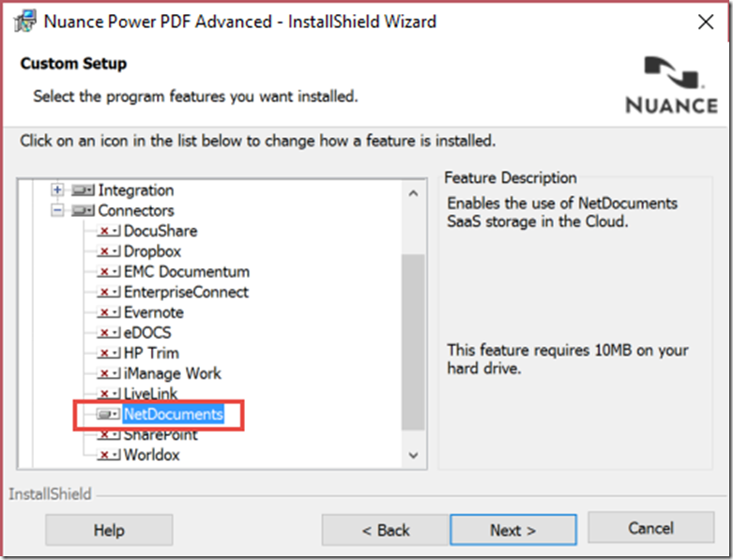Select highlighted NetDocuments entry
This screenshot has height=560, width=733.
click(174, 415)
